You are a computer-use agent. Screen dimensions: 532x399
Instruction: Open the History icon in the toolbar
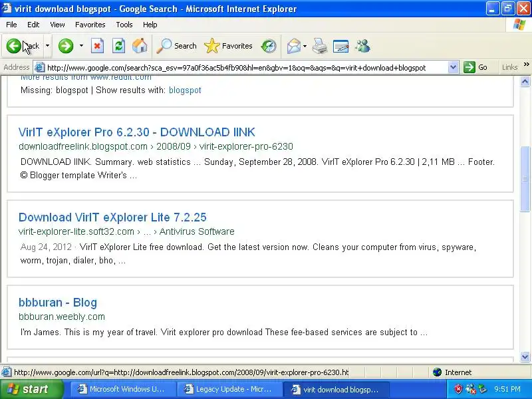(x=269, y=46)
